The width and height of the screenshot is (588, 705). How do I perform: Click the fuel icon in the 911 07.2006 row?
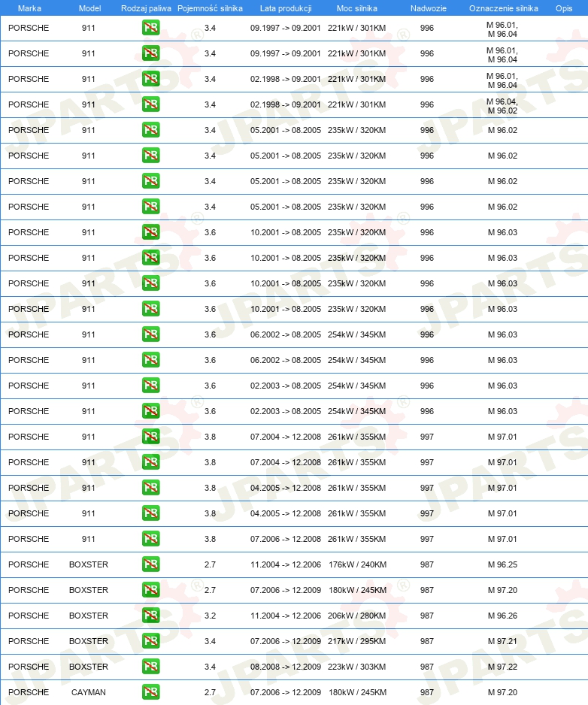(x=150, y=539)
